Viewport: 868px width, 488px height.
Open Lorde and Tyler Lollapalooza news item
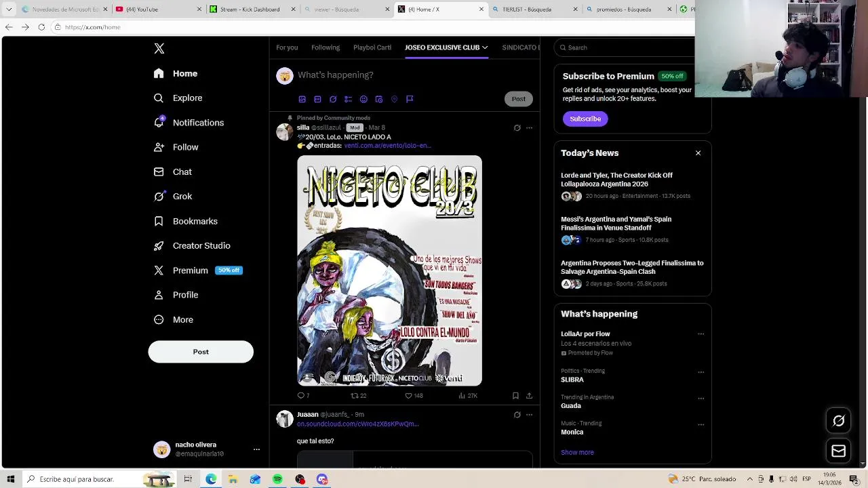[632, 186]
